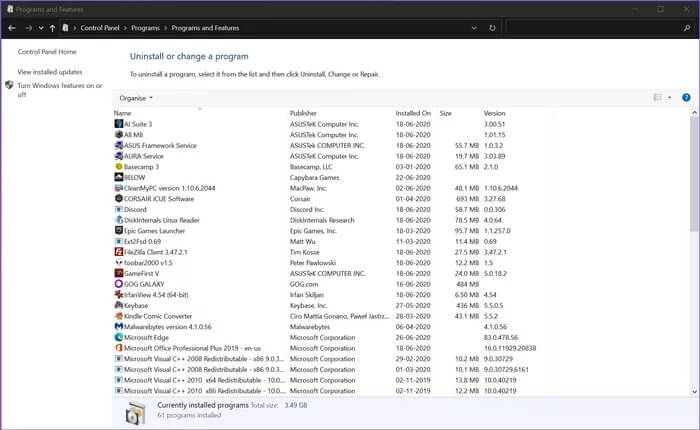Viewport: 700px width, 430px height.
Task: Click the search magnifier icon
Action: tap(687, 28)
